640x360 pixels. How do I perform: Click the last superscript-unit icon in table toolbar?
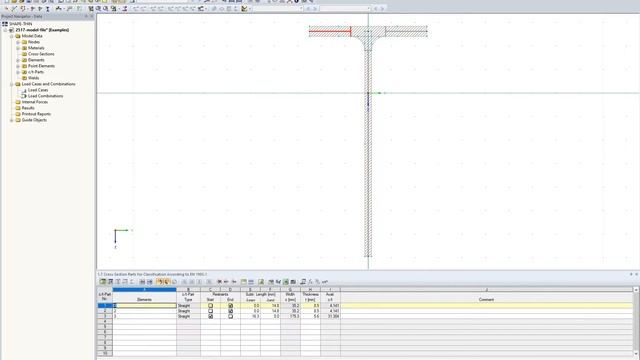(x=325, y=282)
